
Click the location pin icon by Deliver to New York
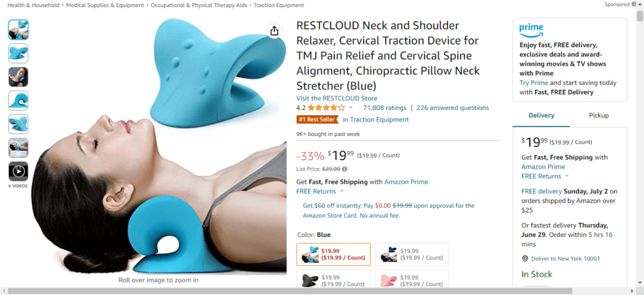coord(525,259)
